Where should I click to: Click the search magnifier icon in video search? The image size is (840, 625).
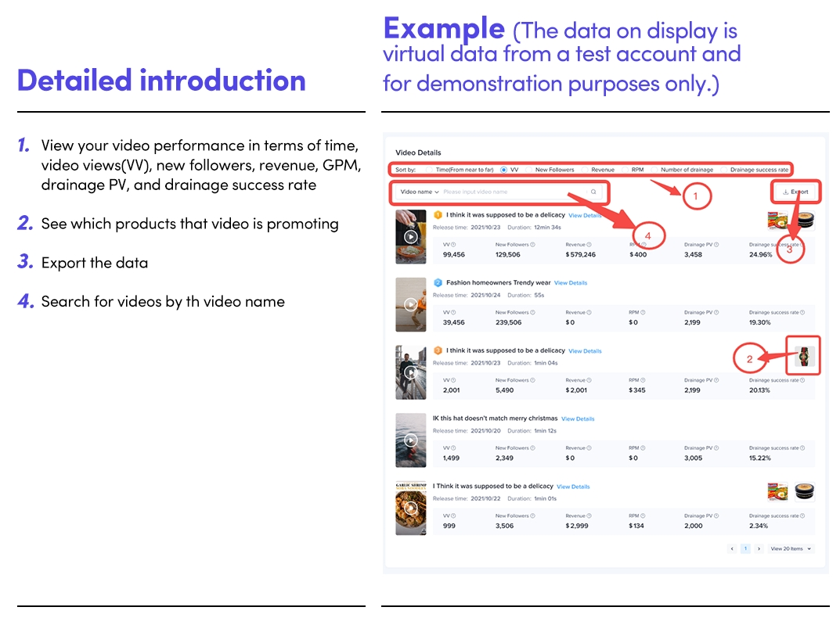(593, 192)
